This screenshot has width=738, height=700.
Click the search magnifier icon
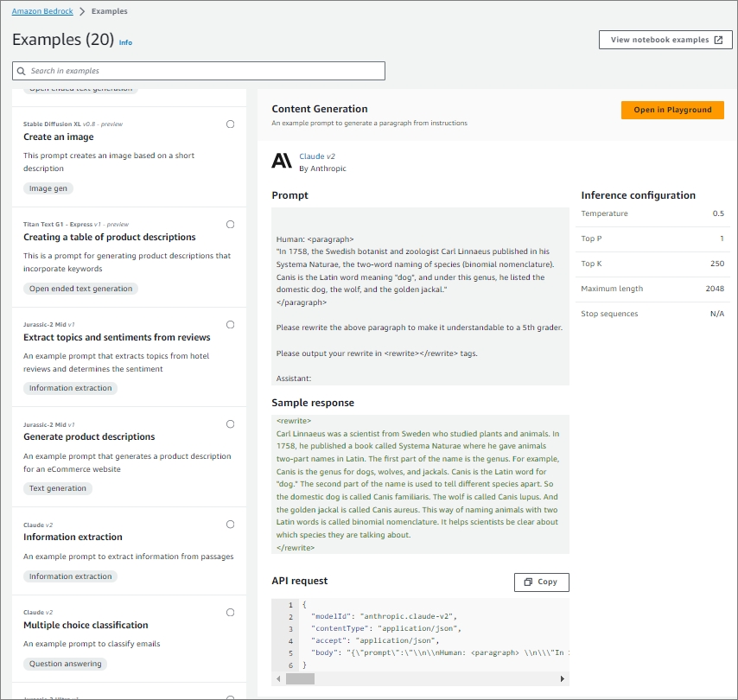pyautogui.click(x=22, y=71)
